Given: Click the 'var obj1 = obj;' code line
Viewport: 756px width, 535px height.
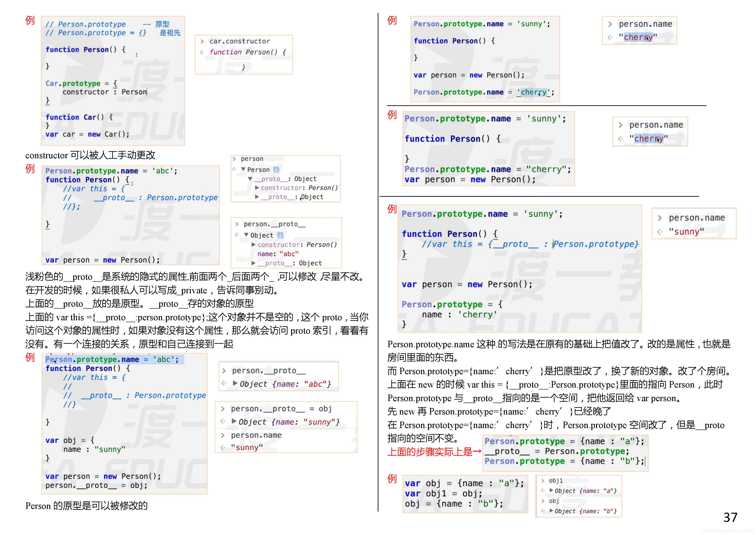Looking at the screenshot, I should click(444, 494).
